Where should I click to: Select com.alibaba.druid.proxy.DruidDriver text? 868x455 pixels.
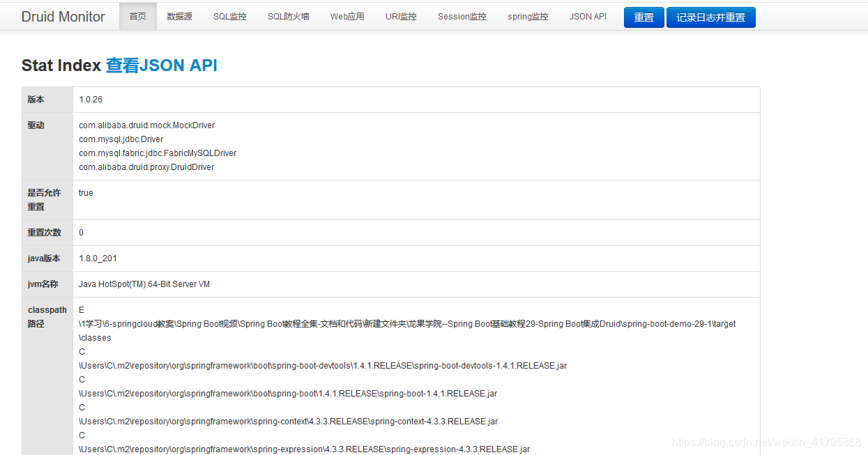(x=146, y=167)
